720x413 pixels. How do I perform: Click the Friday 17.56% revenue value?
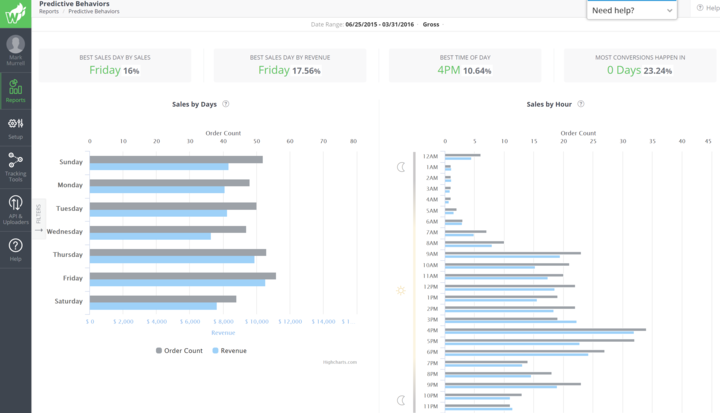pos(289,70)
